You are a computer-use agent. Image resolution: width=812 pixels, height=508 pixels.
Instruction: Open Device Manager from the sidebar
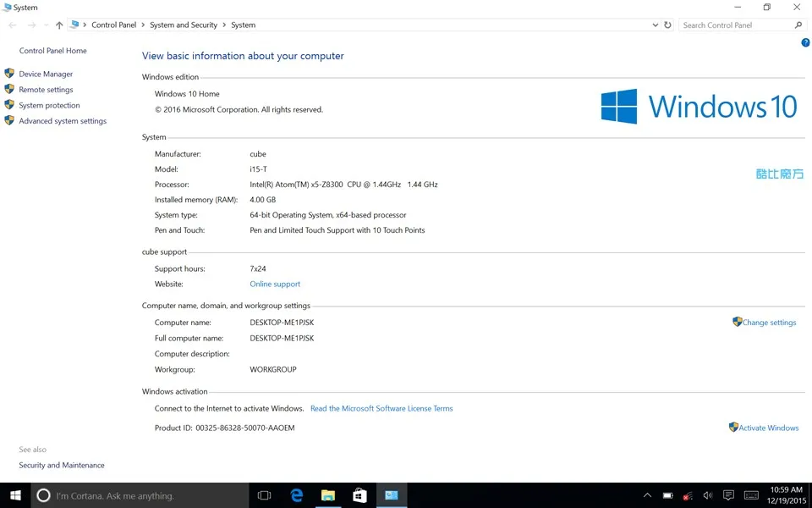(46, 75)
